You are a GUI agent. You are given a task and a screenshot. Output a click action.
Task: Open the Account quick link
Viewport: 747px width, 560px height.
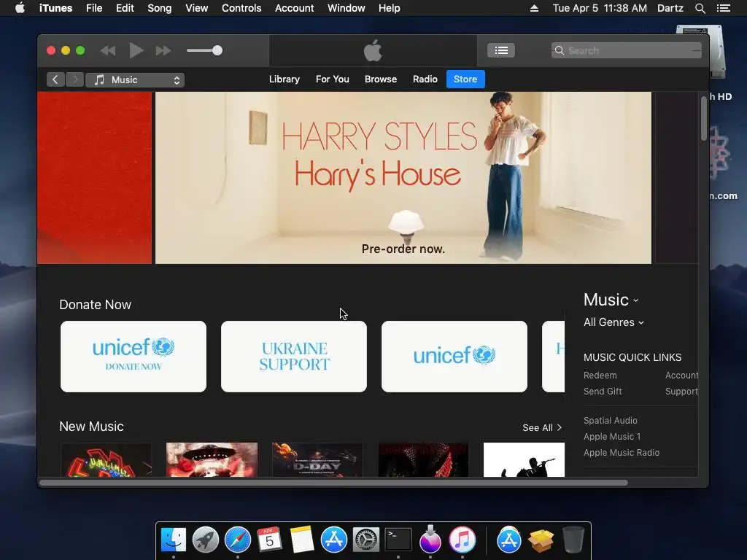click(x=682, y=376)
